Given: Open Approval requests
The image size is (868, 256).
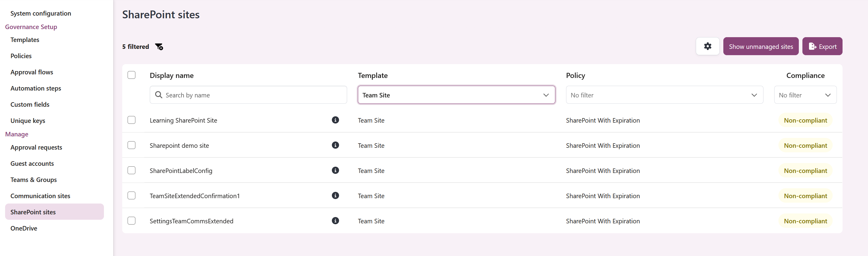Looking at the screenshot, I should [37, 147].
